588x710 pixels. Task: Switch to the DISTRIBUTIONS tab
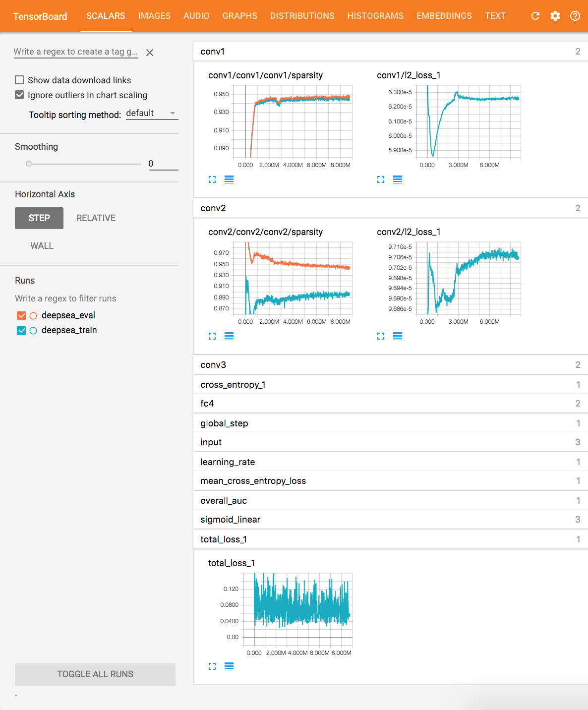pos(302,16)
